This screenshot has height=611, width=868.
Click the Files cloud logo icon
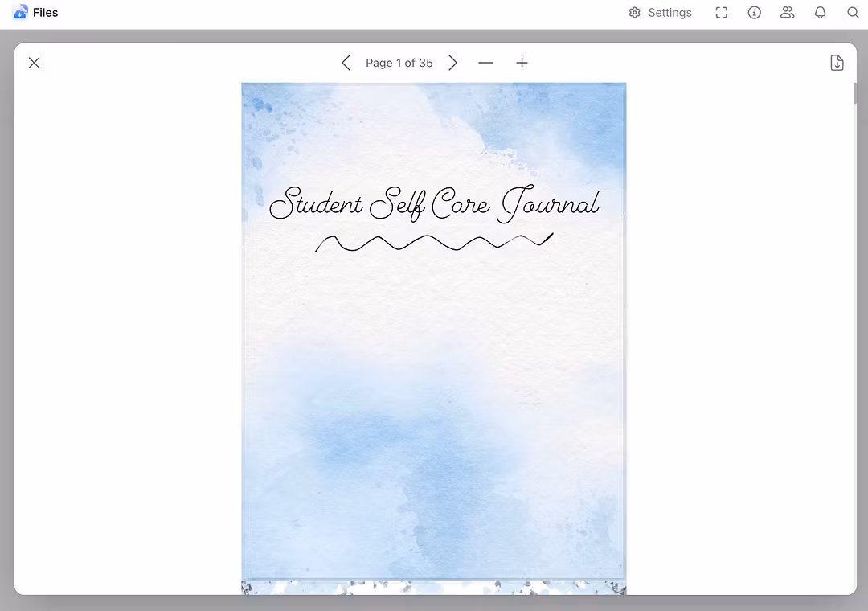[20, 13]
